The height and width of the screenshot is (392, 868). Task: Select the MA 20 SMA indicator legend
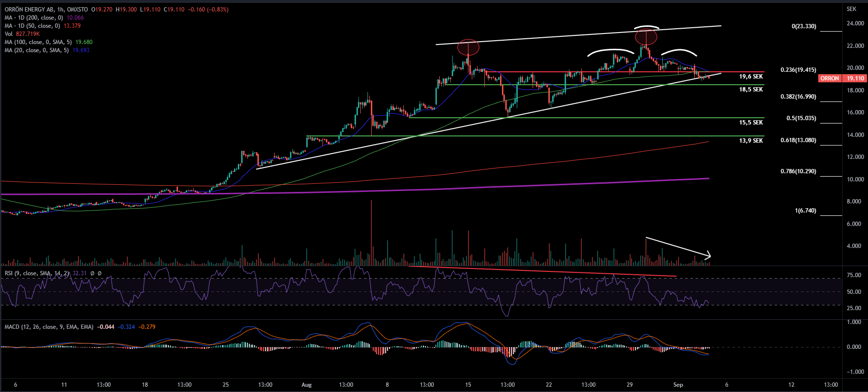tap(36, 50)
